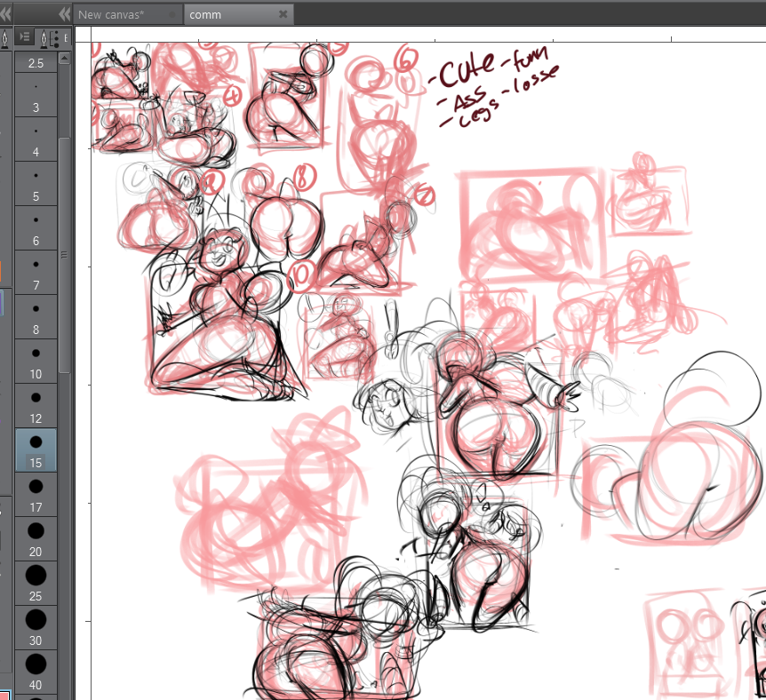Set brush size to 4
The width and height of the screenshot is (766, 700).
[36, 139]
